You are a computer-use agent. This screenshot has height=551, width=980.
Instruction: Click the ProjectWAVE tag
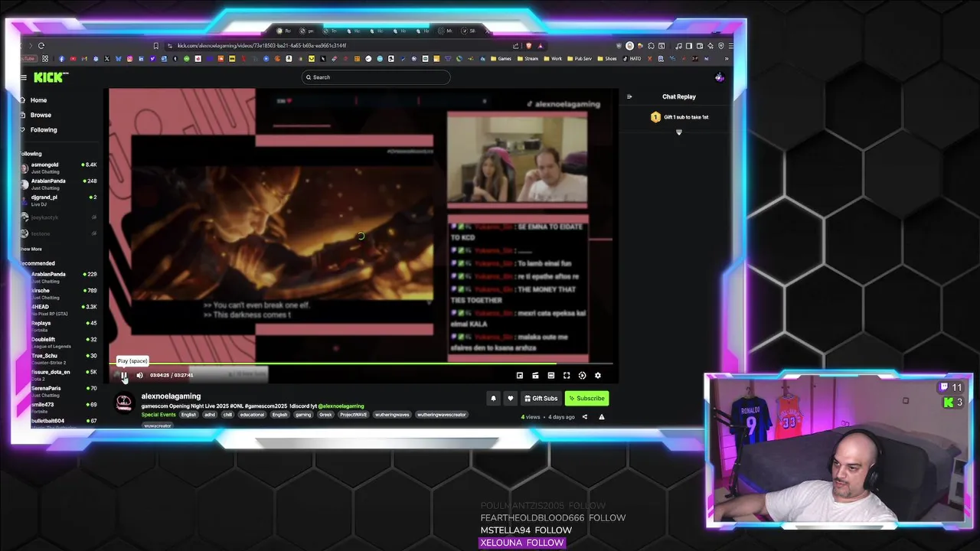[353, 415]
